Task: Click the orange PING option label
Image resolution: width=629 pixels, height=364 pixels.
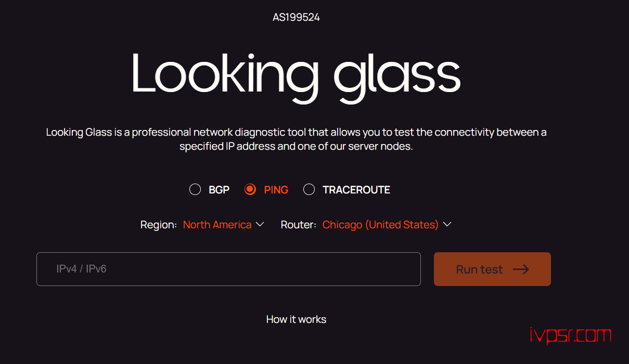Action: 276,190
